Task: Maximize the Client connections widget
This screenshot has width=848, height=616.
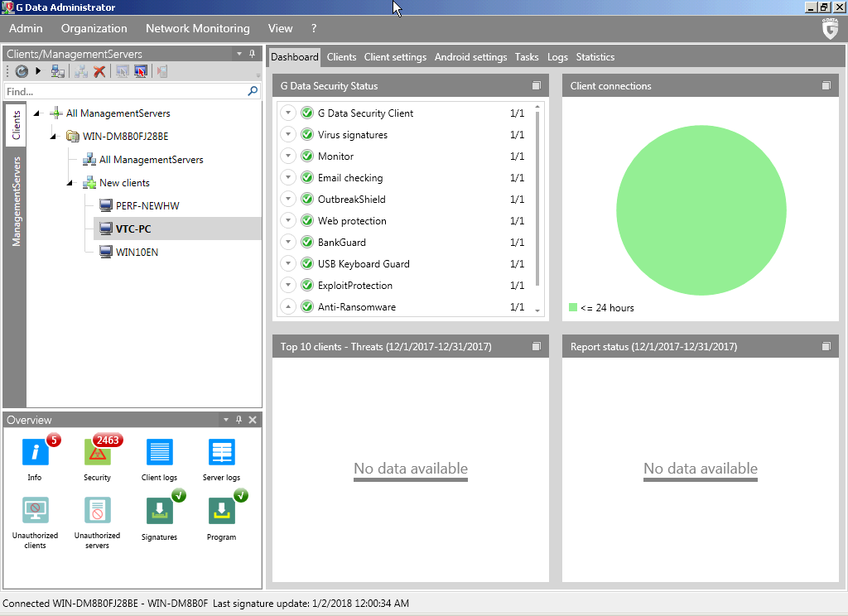Action: (x=826, y=86)
